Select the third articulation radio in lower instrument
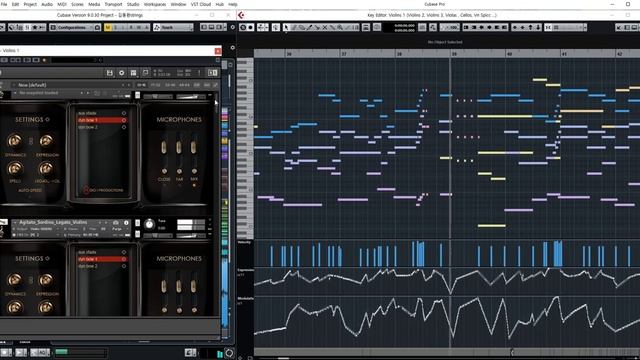This screenshot has height=360, width=640. (x=124, y=266)
